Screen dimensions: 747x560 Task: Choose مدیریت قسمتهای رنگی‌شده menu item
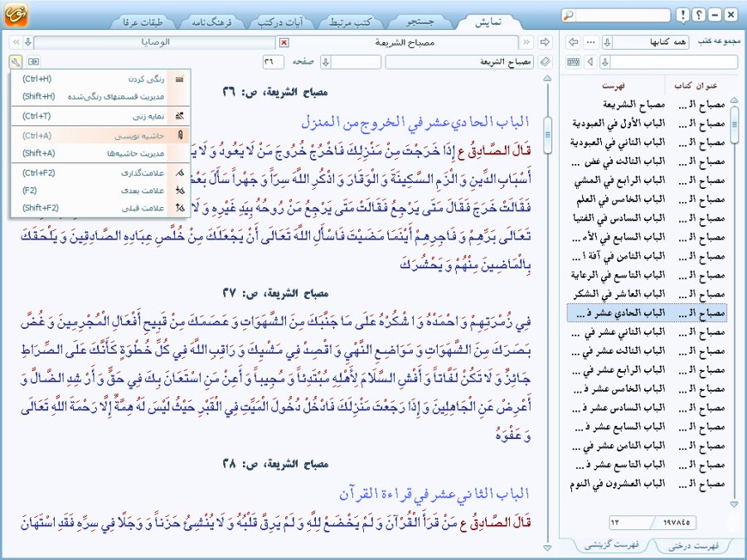pyautogui.click(x=100, y=96)
